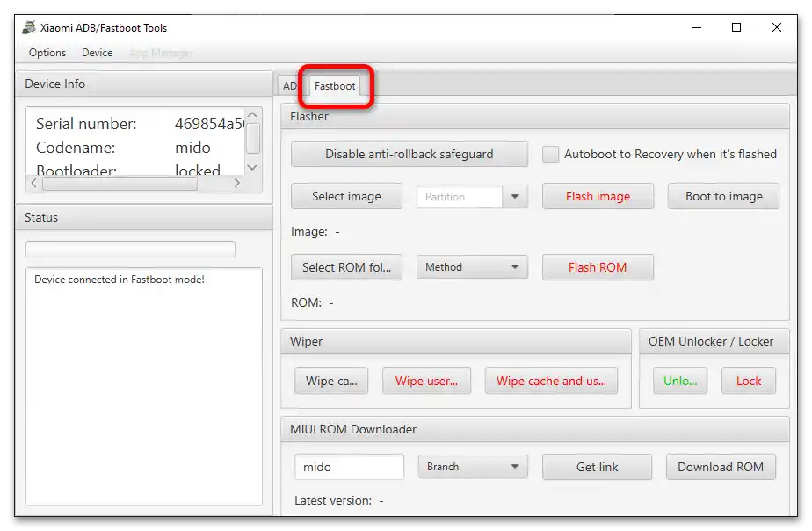
Task: Maximize the Xiaomi ADB/Fastboot Tools window
Action: [736, 27]
